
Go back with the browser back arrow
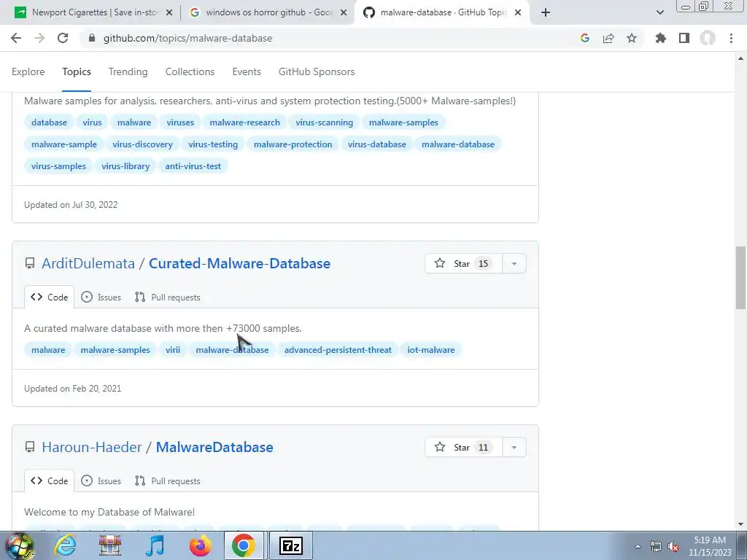coord(16,38)
